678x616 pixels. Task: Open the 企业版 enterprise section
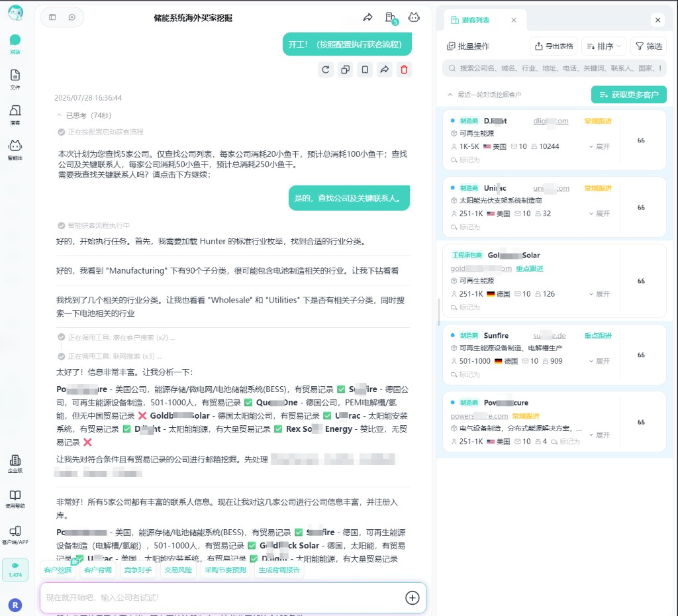(15, 464)
